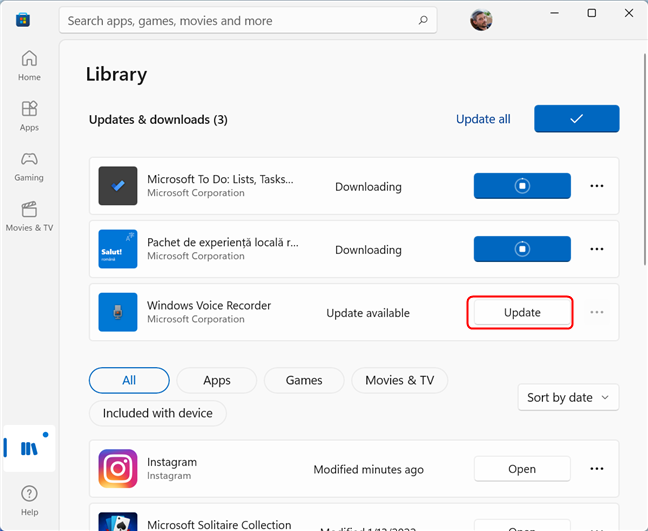
Task: Open more options for Microsoft To Do
Action: pos(596,186)
